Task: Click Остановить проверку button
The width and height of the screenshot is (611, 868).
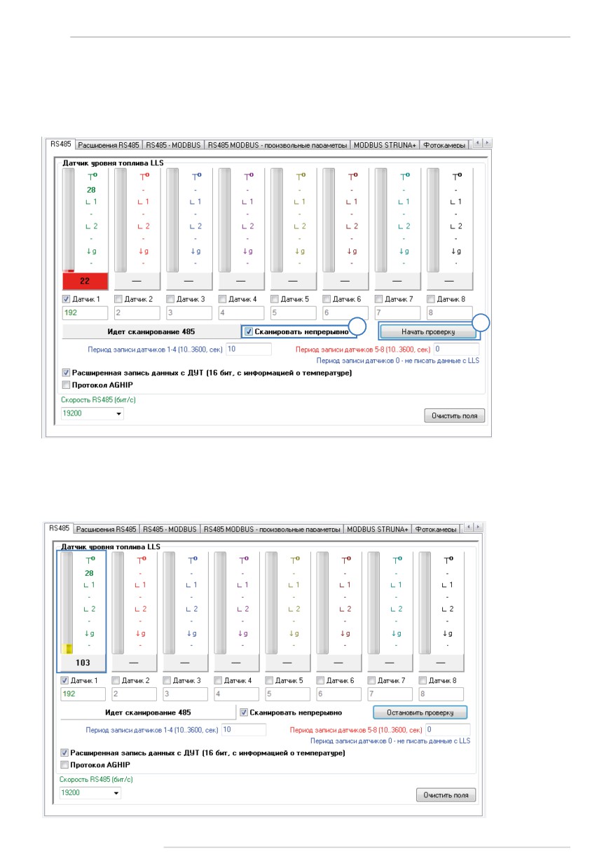Action: (420, 712)
